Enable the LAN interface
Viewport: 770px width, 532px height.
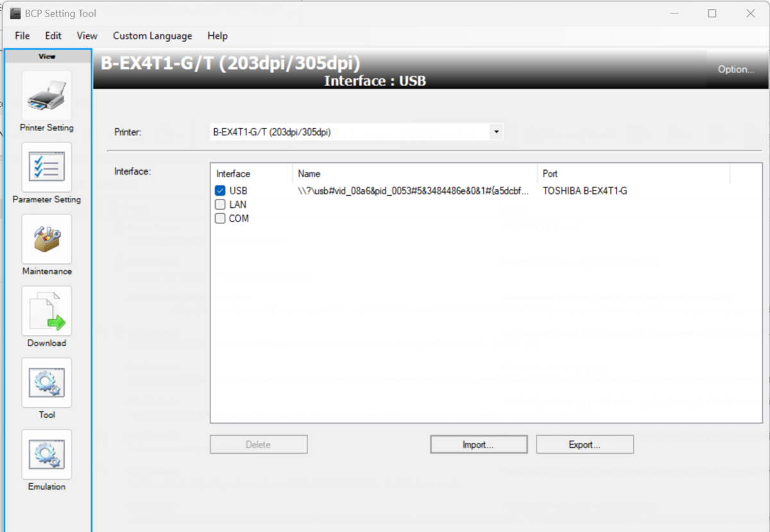(x=221, y=204)
